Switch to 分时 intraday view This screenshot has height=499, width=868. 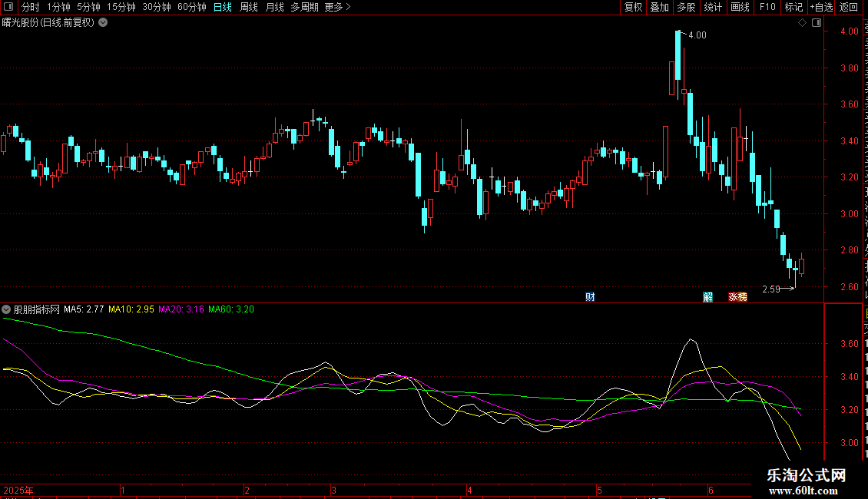point(31,7)
